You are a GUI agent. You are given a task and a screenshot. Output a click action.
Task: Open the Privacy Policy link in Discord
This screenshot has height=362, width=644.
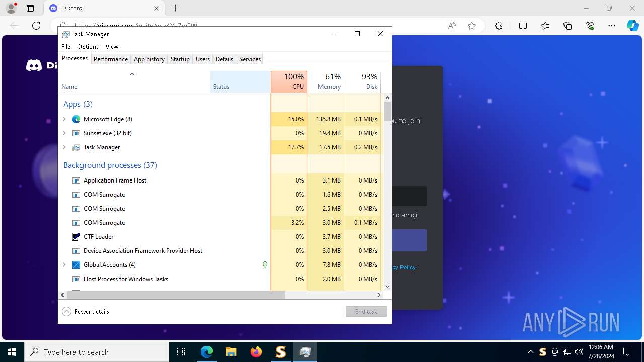404,267
